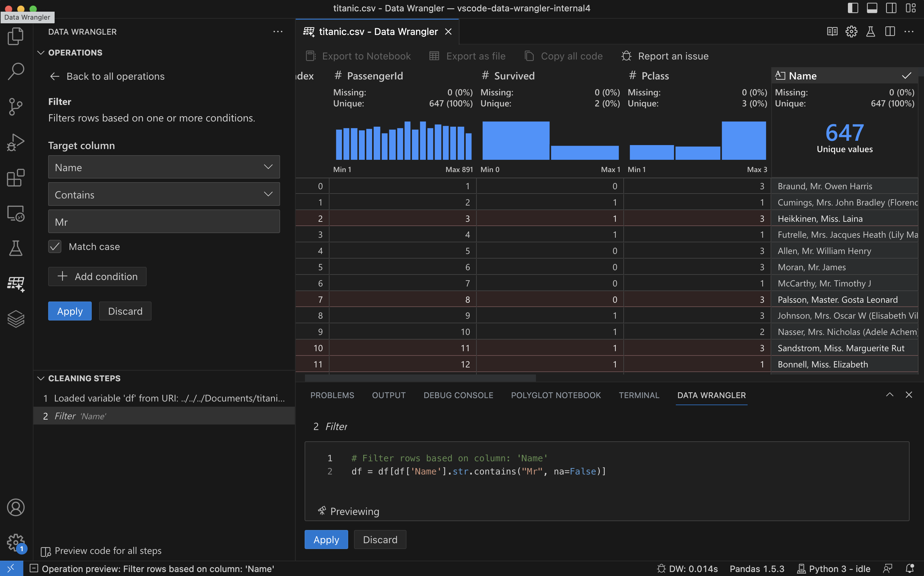This screenshot has height=576, width=924.
Task: Open the Search view
Action: pos(16,71)
